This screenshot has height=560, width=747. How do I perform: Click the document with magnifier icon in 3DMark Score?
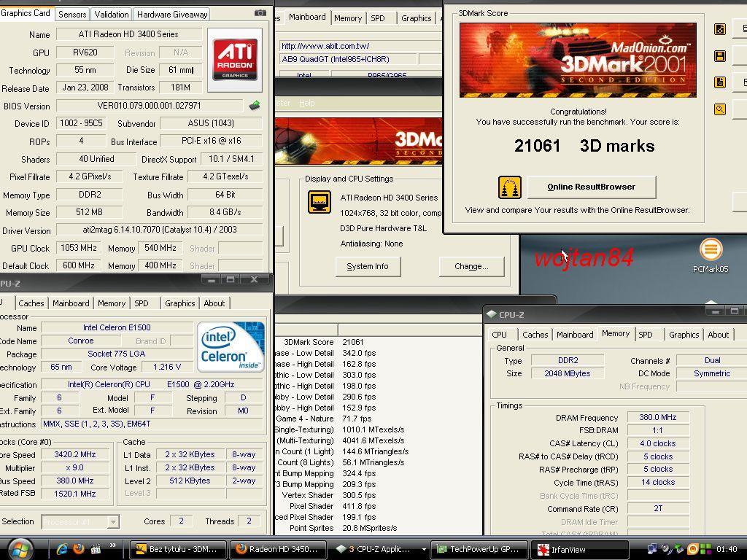pyautogui.click(x=720, y=82)
